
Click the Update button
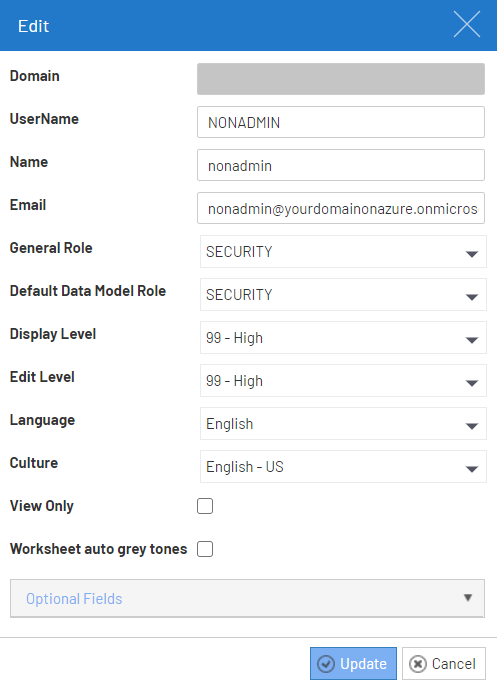(x=353, y=664)
